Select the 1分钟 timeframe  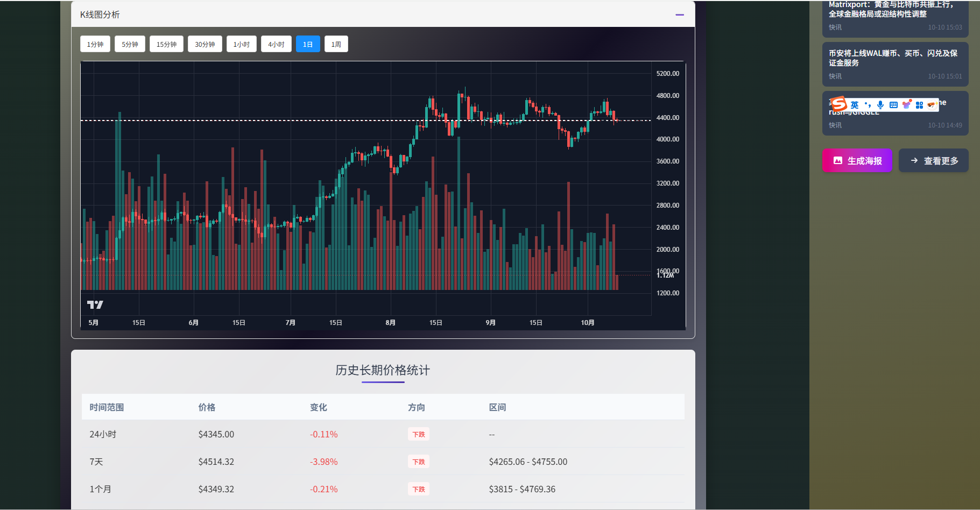[95, 44]
